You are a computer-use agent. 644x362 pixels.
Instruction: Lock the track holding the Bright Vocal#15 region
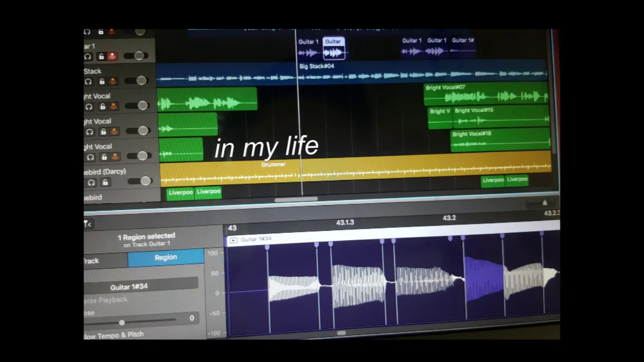[x=103, y=132]
